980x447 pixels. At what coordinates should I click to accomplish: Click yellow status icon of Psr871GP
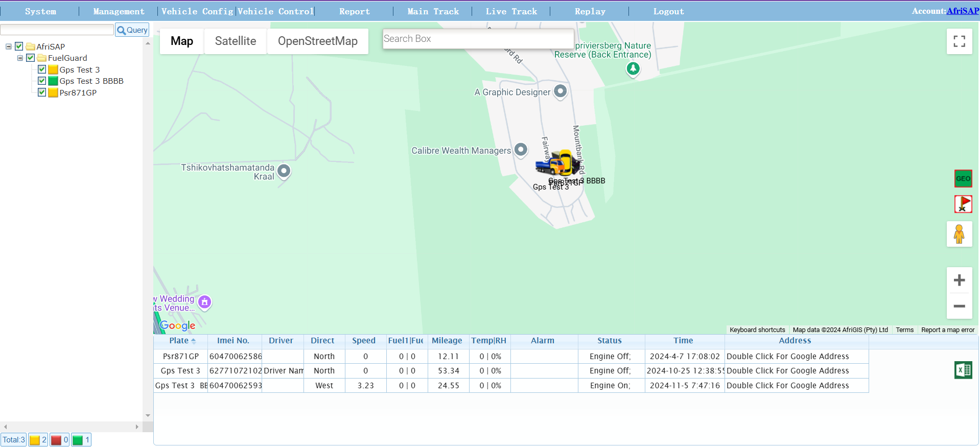coord(53,92)
